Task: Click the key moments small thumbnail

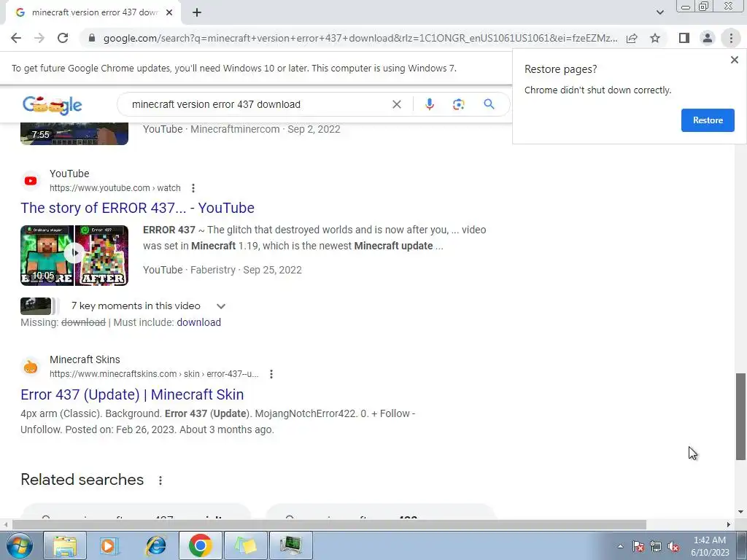Action: tap(36, 306)
